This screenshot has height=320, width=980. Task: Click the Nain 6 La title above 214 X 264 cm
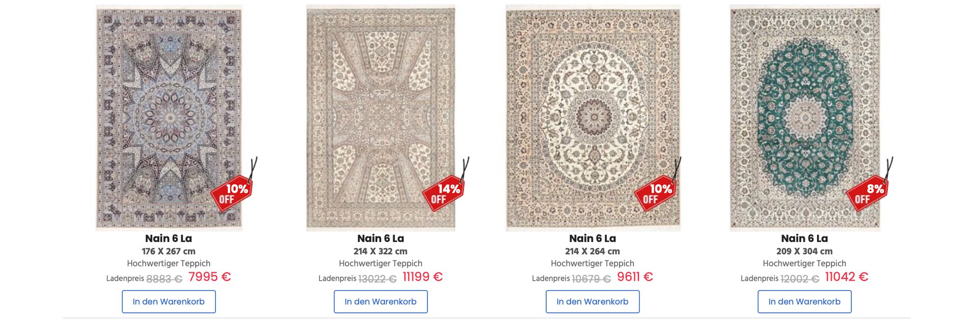pos(593,238)
